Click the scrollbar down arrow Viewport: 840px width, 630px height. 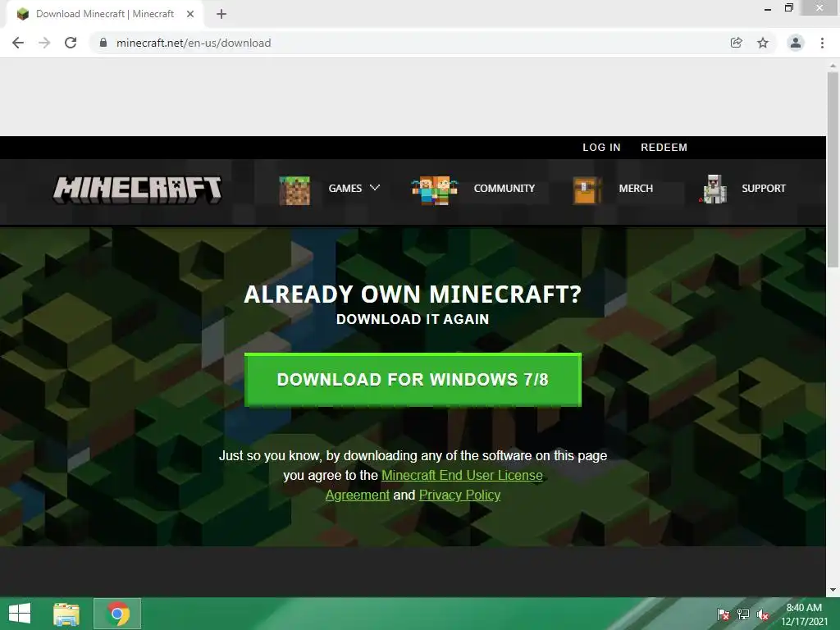833,591
